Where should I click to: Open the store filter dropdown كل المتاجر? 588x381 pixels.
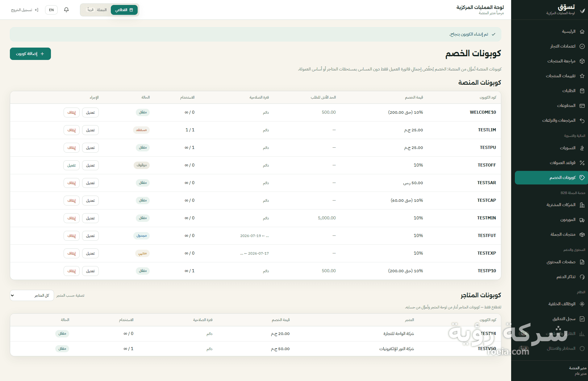pyautogui.click(x=32, y=295)
